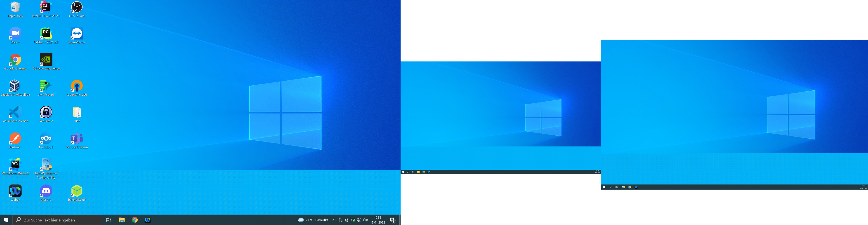Focus the 'Zur Suche Text hier eingeben' box

[x=57, y=220]
